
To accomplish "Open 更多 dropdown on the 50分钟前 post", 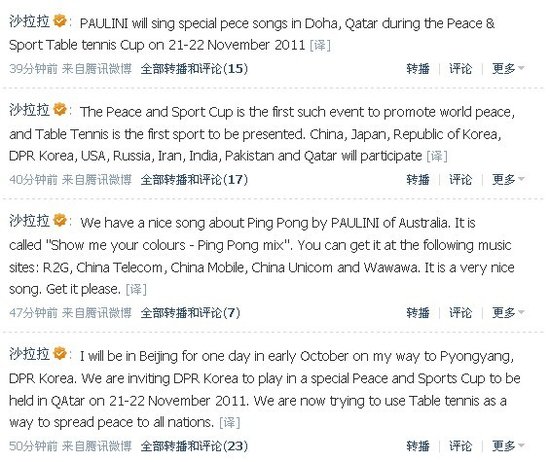I will coord(508,446).
